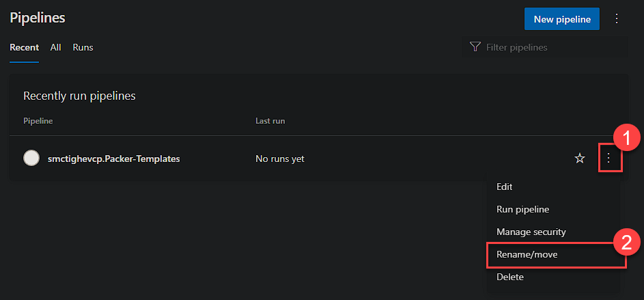
Task: Toggle the Packer-Templates row ellipsis menu
Action: tap(608, 159)
